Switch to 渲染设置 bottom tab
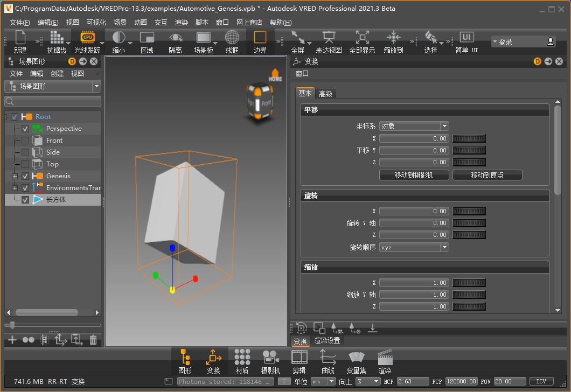Viewport: 571px width, 392px height. (x=327, y=341)
